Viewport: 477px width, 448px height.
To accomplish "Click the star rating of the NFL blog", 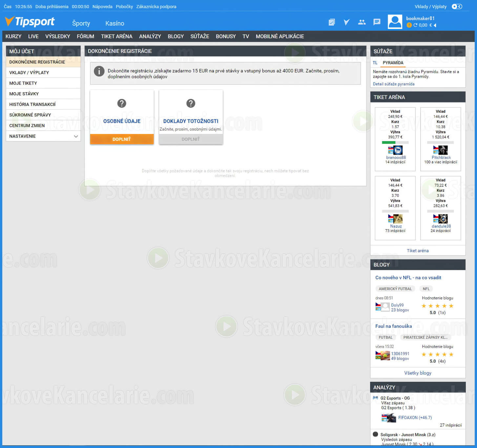I will click(x=437, y=306).
